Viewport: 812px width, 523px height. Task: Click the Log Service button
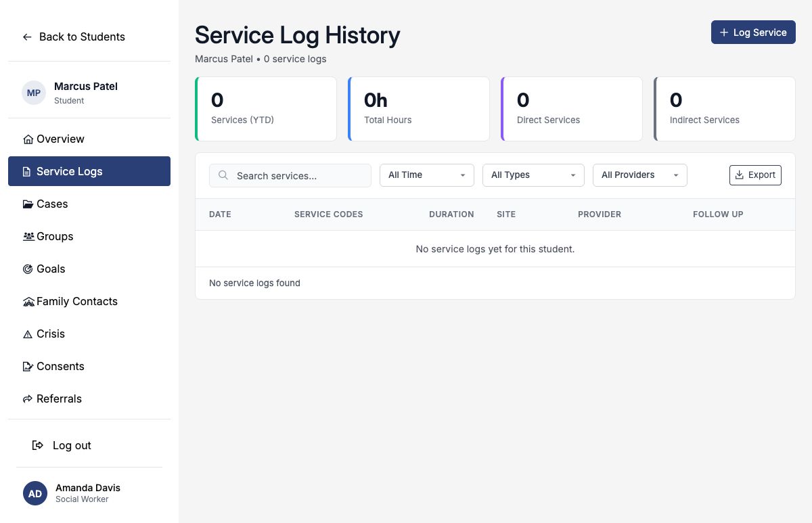753,32
